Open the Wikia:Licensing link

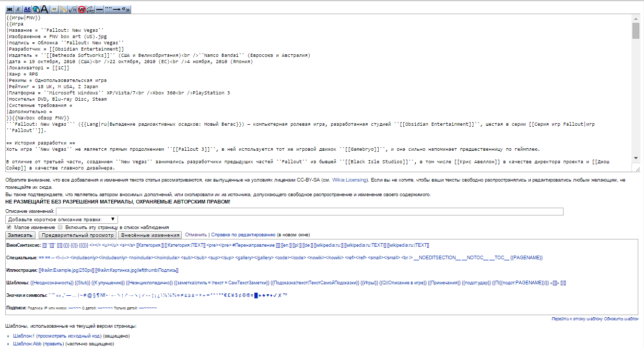350,179
